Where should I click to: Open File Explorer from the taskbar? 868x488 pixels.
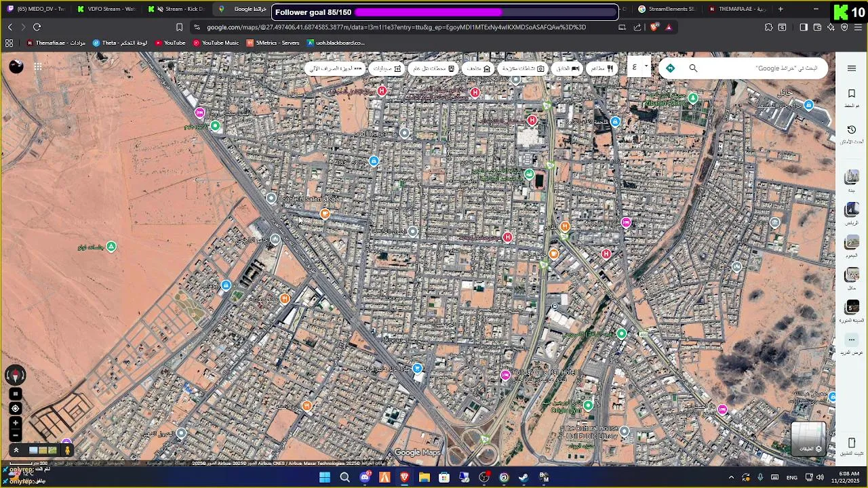point(424,478)
